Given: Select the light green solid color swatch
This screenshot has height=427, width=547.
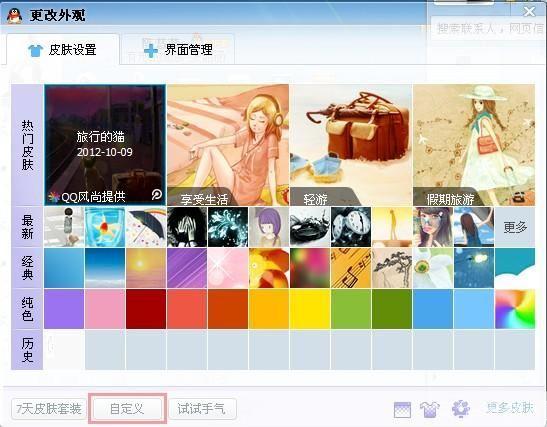Looking at the screenshot, I should click(x=351, y=309).
